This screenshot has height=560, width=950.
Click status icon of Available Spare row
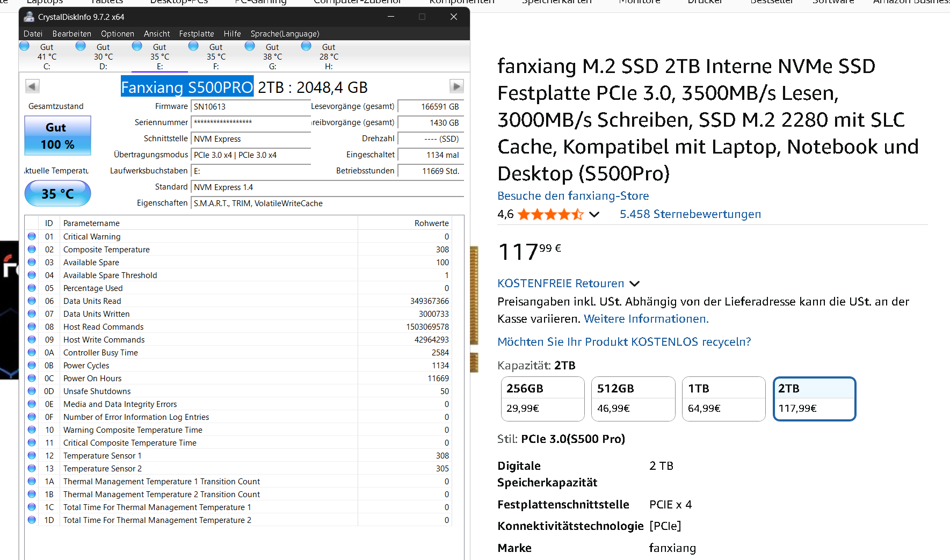pyautogui.click(x=32, y=262)
